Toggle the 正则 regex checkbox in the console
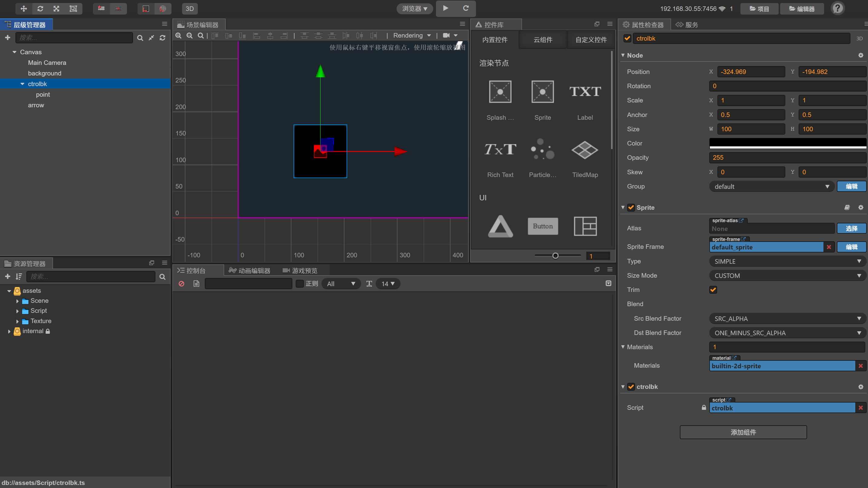 (299, 284)
